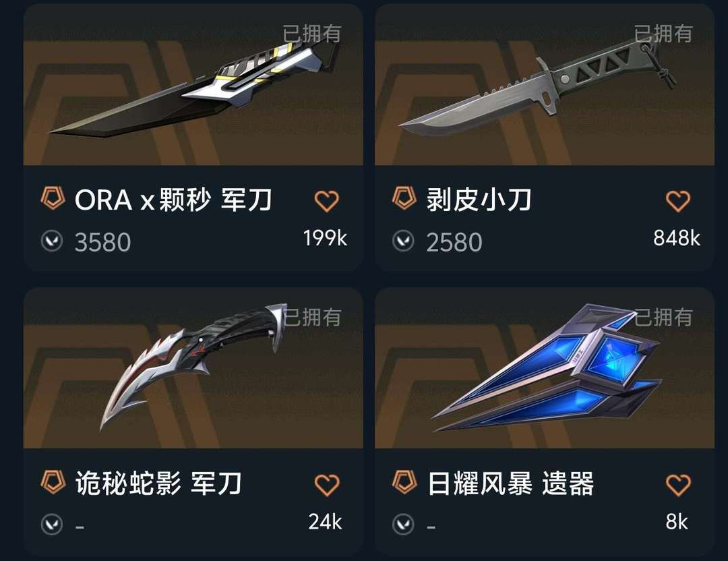
Task: Open the ORA x 颗秒 军刀 title
Action: [x=173, y=200]
